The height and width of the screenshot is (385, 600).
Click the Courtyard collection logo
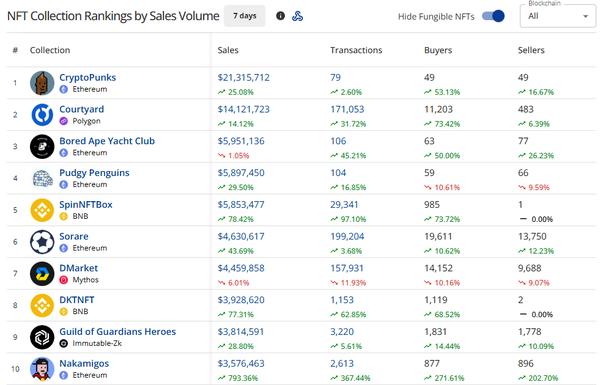[x=42, y=114]
